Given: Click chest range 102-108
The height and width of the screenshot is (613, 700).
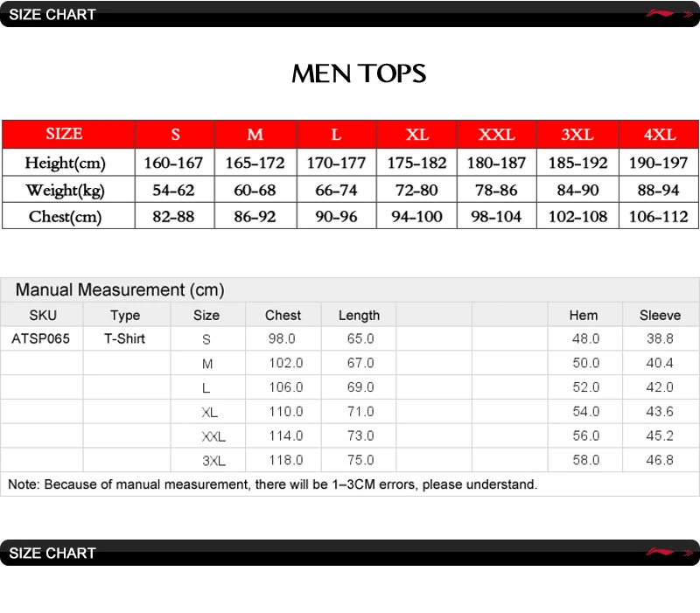Looking at the screenshot, I should coord(577,216).
